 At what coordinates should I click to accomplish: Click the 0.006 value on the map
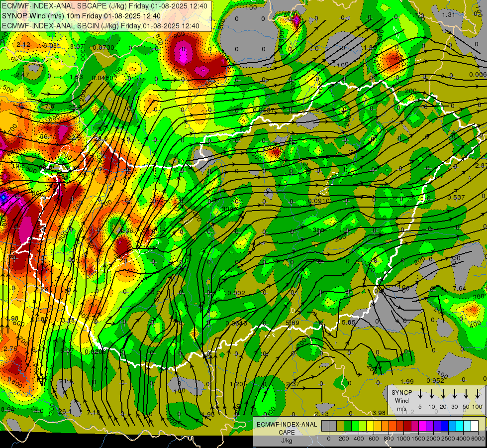pyautogui.click(x=478, y=74)
